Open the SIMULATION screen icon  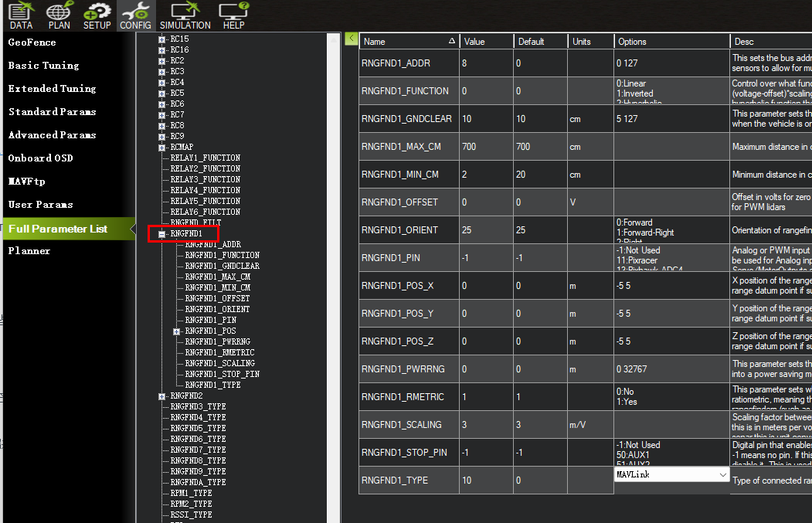(185, 15)
